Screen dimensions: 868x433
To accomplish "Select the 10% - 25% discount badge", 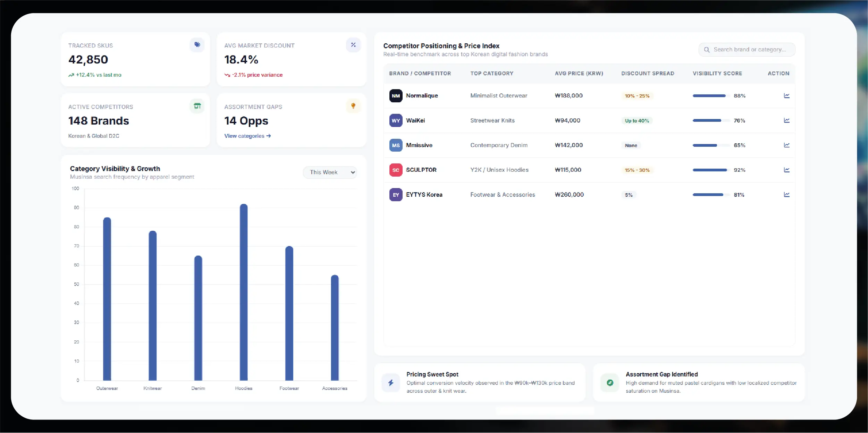I will pos(637,96).
